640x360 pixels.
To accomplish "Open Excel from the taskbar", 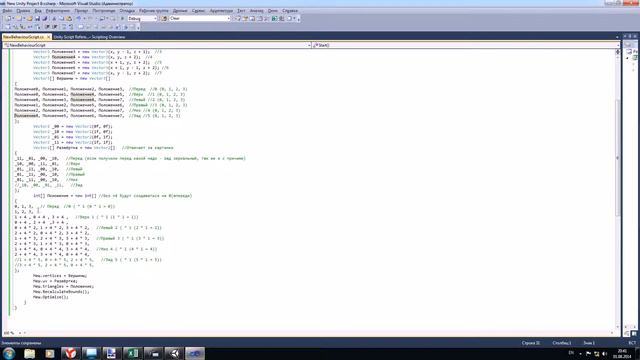I will click(133, 353).
